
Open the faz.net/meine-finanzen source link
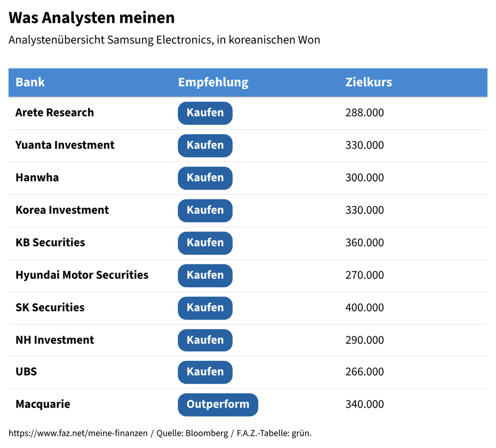point(78,433)
